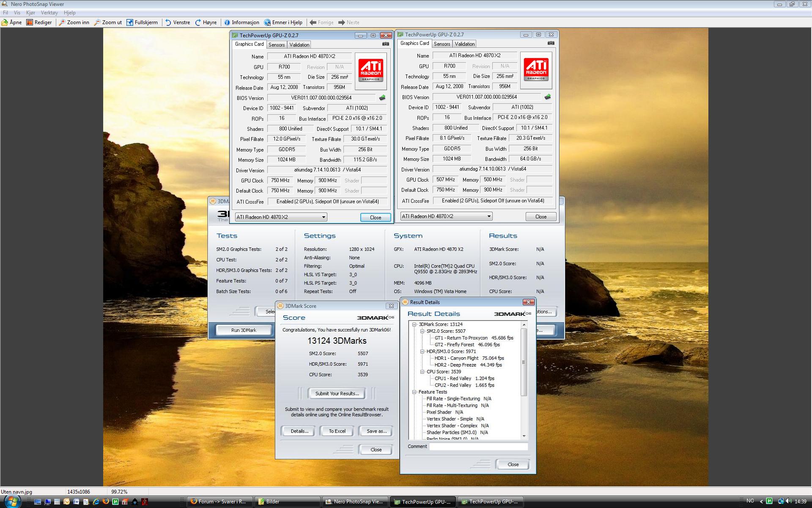Click Submit Your Results in 3DMark Score
812x508 pixels.
337,394
